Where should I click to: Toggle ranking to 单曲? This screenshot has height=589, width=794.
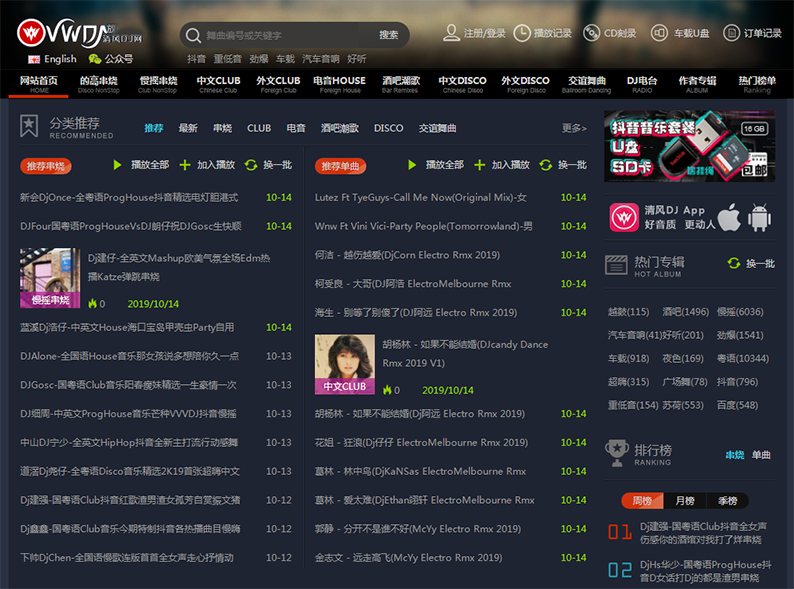tap(761, 455)
